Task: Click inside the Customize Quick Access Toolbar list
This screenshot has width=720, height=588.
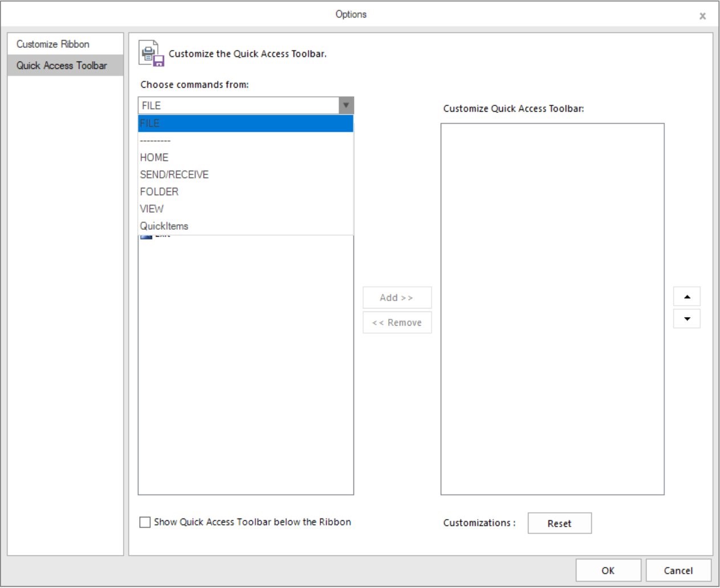Action: (551, 308)
